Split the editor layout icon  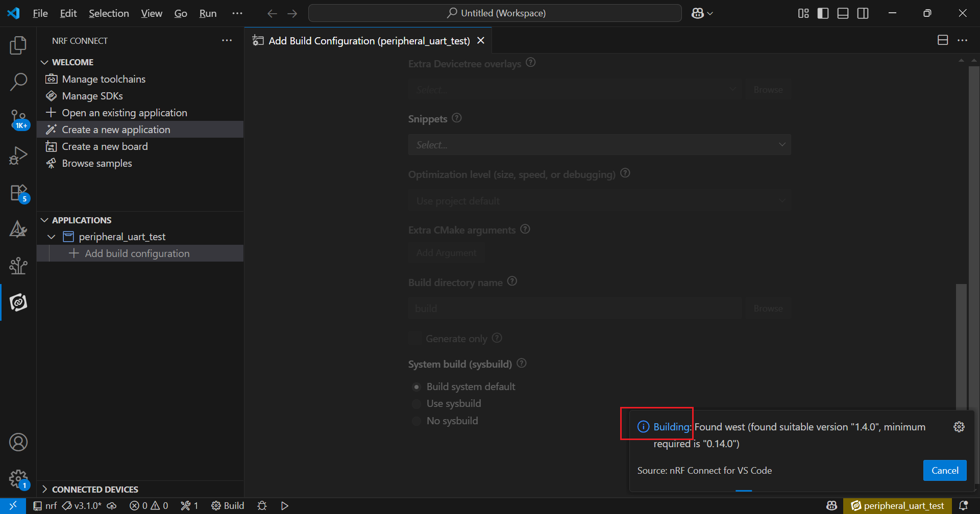click(x=943, y=40)
